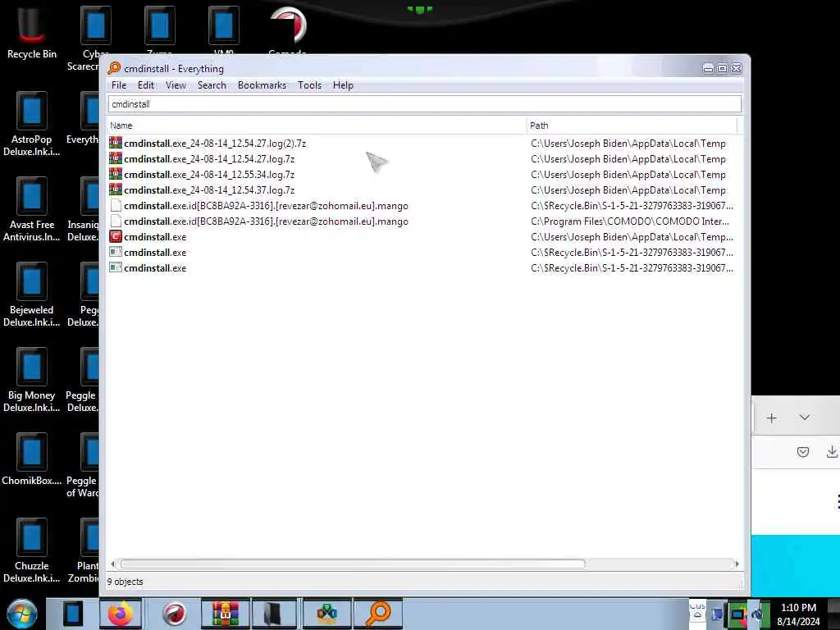Open AstroPop Deluxe desktop shortcut
The height and width of the screenshot is (630, 840).
click(31, 123)
